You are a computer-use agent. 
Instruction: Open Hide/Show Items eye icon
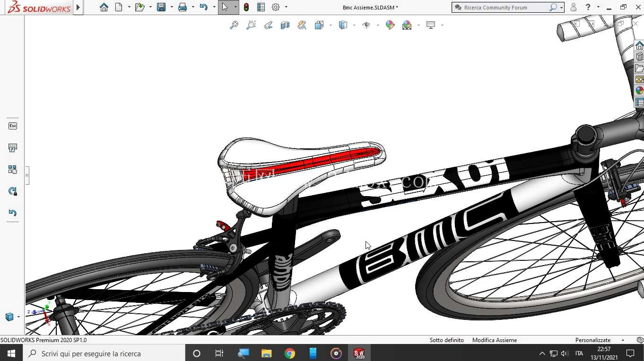coord(366,25)
